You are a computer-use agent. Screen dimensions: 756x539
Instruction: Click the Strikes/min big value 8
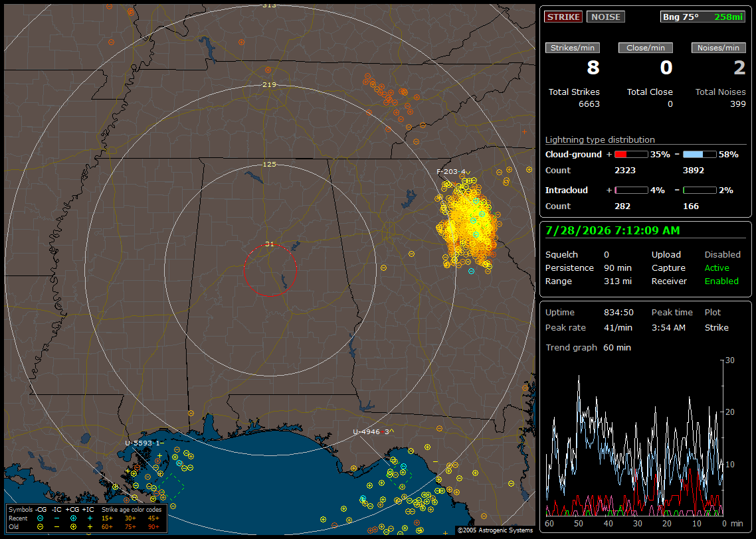(593, 68)
